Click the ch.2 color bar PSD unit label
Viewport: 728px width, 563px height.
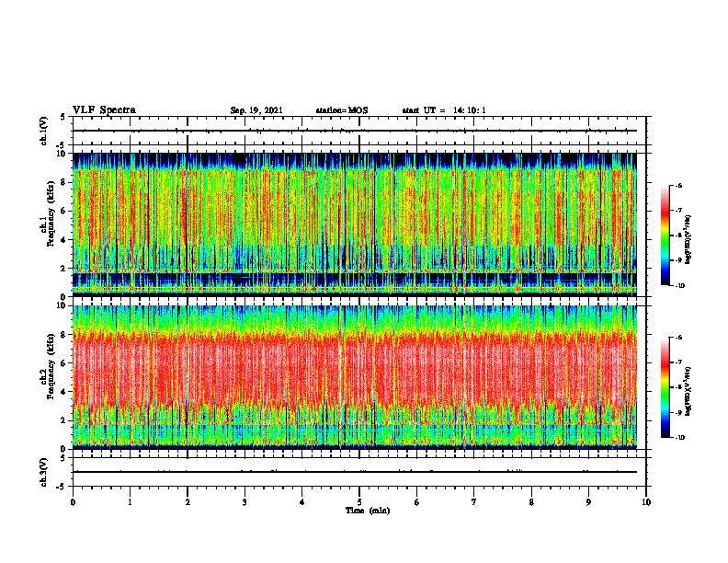[688, 392]
